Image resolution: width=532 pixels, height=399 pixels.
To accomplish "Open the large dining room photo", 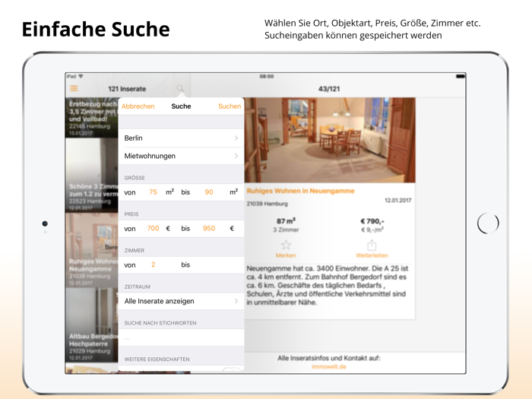I will pos(330,140).
